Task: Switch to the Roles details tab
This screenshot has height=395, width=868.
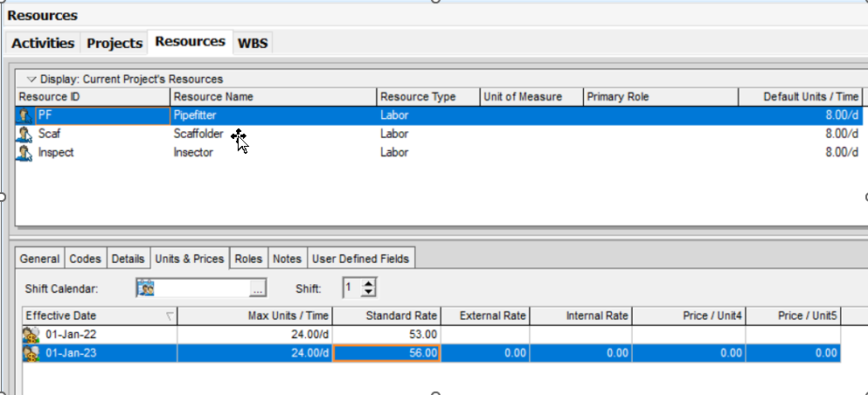Action: 248,259
